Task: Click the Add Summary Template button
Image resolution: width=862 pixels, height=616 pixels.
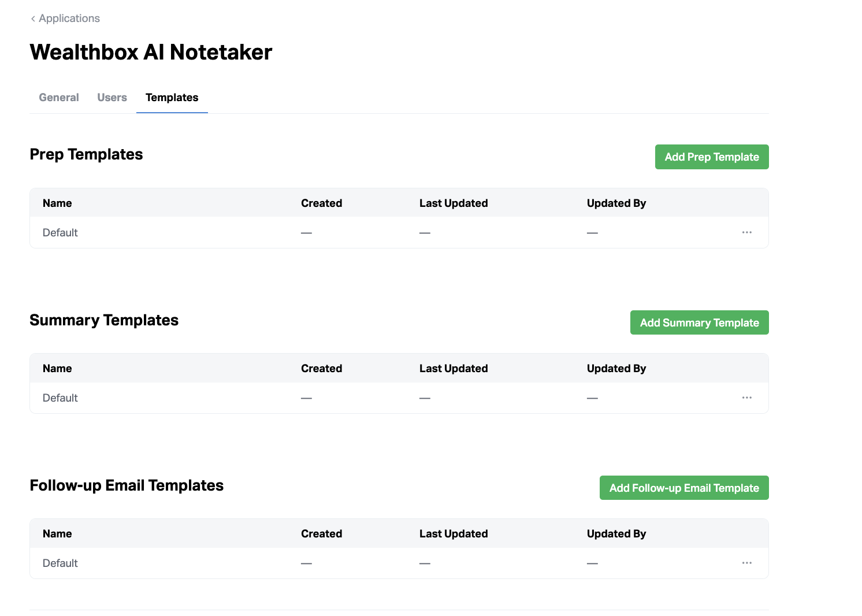Action: tap(699, 322)
